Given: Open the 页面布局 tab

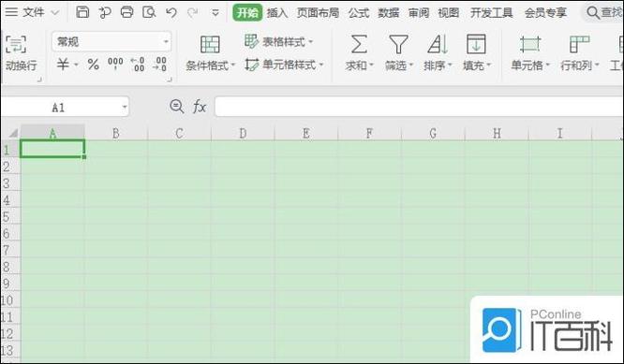Looking at the screenshot, I should point(318,13).
